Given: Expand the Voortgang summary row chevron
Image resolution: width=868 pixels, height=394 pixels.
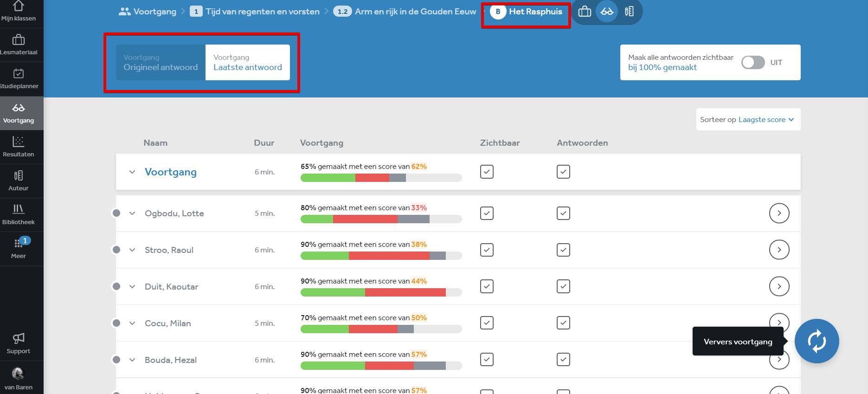Looking at the screenshot, I should pyautogui.click(x=132, y=172).
